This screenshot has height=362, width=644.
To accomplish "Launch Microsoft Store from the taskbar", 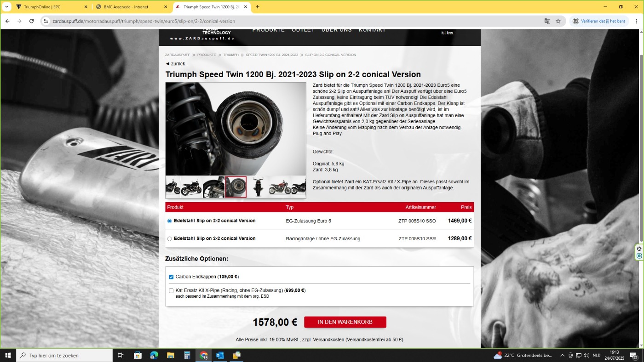I will click(138, 355).
